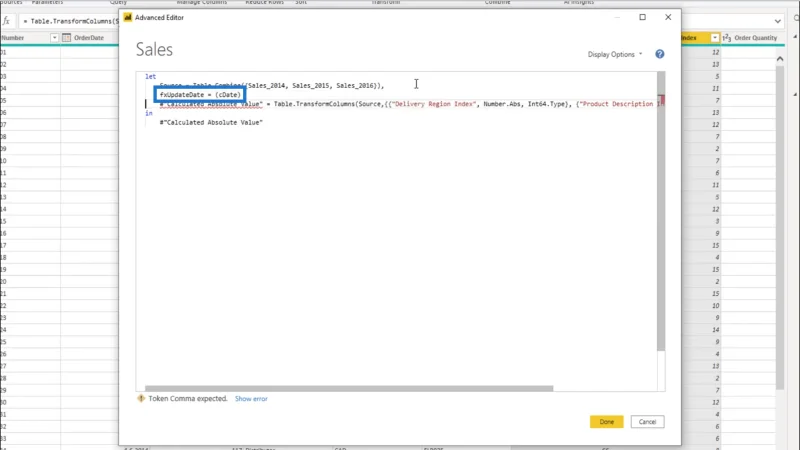This screenshot has width=800, height=450.
Task: Click the warning icon beside Token Comma expected
Action: 141,398
